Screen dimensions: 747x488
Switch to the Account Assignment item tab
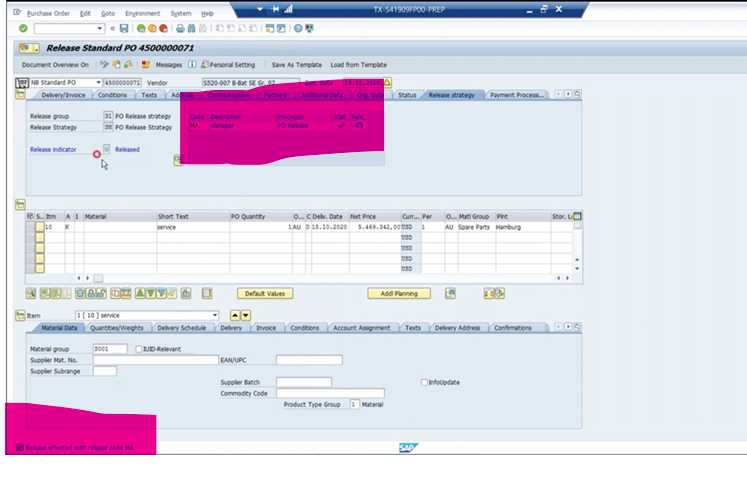362,328
